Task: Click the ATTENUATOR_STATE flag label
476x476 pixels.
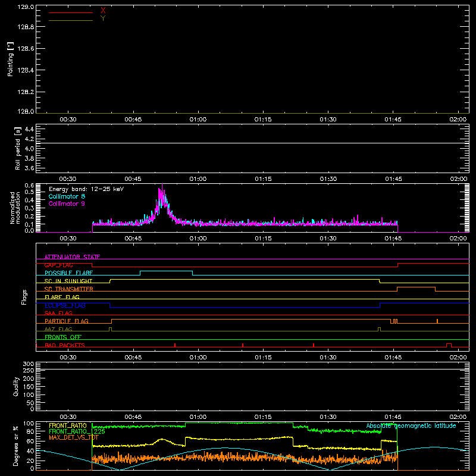Action: pyautogui.click(x=72, y=257)
